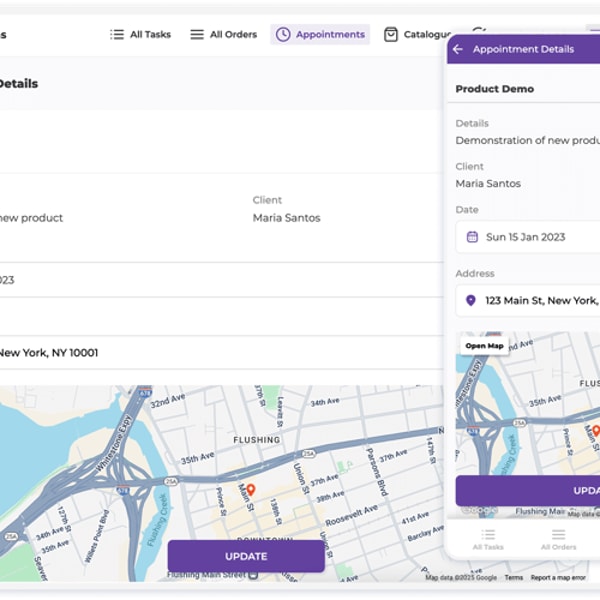Image resolution: width=600 pixels, height=600 pixels.
Task: Click the All Orders icon in the mobile bottom bar
Action: click(558, 534)
